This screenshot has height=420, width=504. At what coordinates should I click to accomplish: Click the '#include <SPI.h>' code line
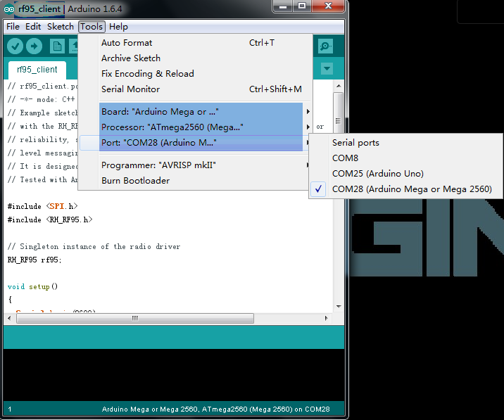pyautogui.click(x=42, y=206)
